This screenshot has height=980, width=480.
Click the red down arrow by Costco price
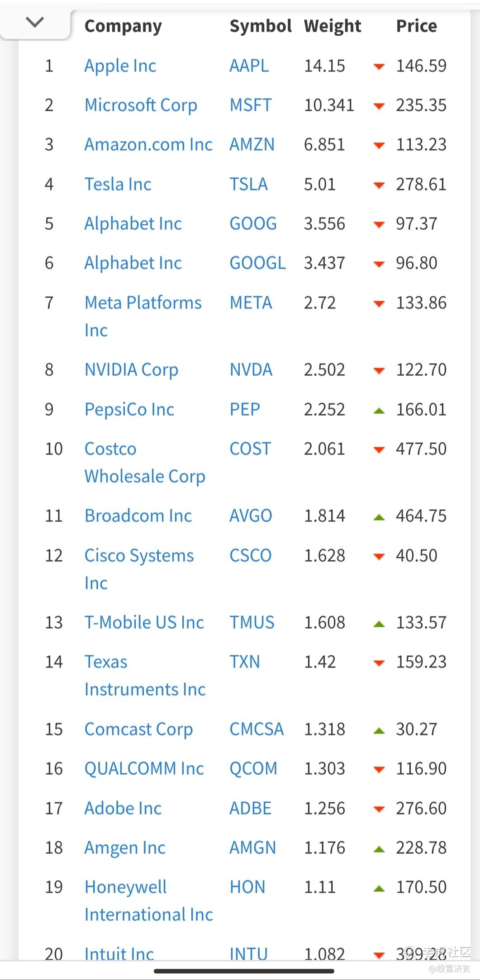pyautogui.click(x=379, y=450)
